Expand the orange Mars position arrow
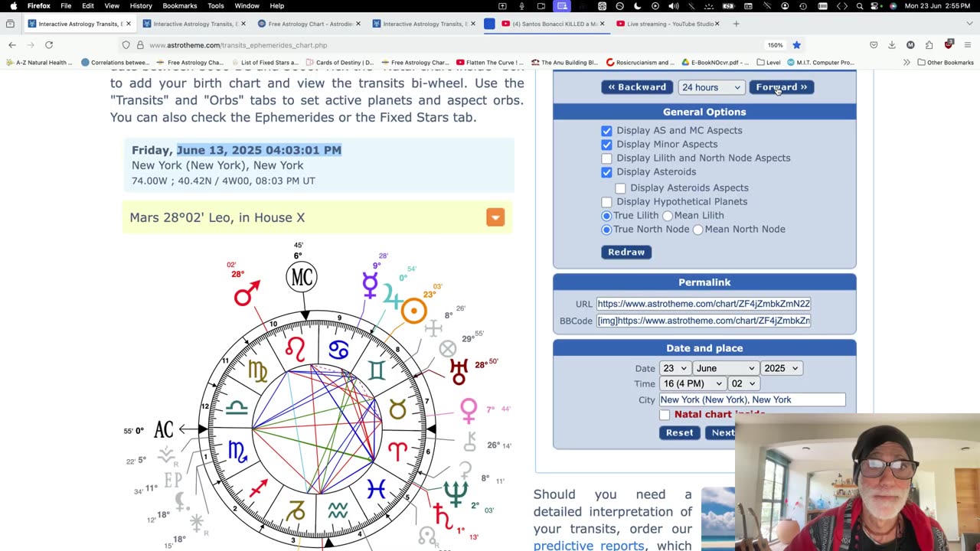The height and width of the screenshot is (551, 980). coord(495,217)
